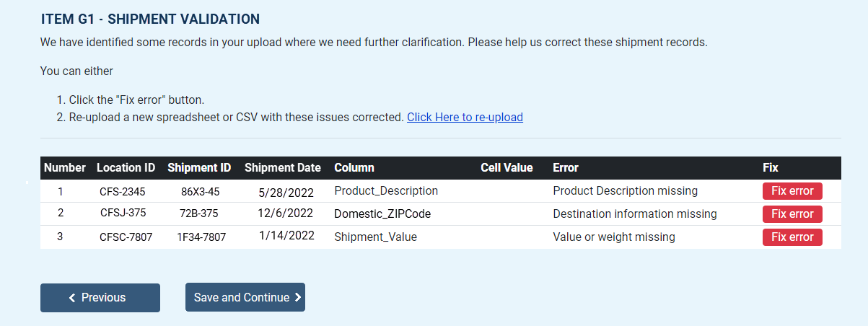Fix error for Destination information missing

792,214
